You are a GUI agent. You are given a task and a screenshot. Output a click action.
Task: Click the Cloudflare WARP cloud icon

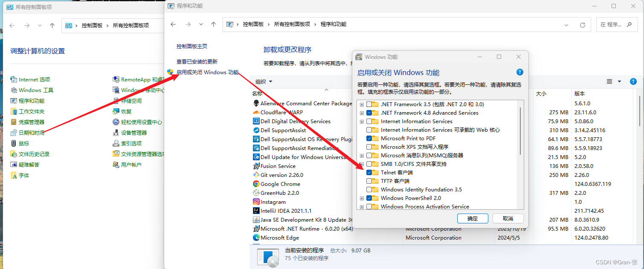[256, 112]
